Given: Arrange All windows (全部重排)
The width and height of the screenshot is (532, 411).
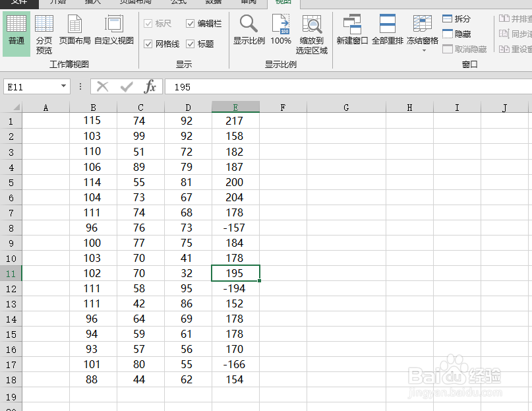Looking at the screenshot, I should [387, 30].
